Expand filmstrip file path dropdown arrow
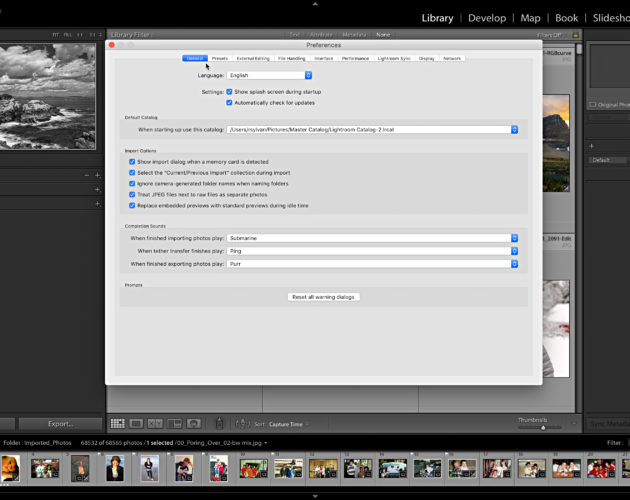This screenshot has height=500, width=630. (266, 443)
